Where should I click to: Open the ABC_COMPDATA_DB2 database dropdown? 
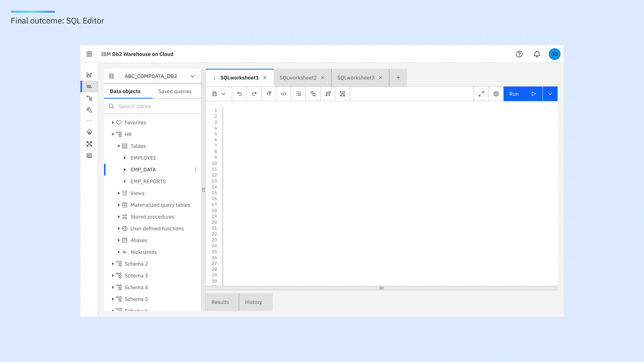pos(192,76)
